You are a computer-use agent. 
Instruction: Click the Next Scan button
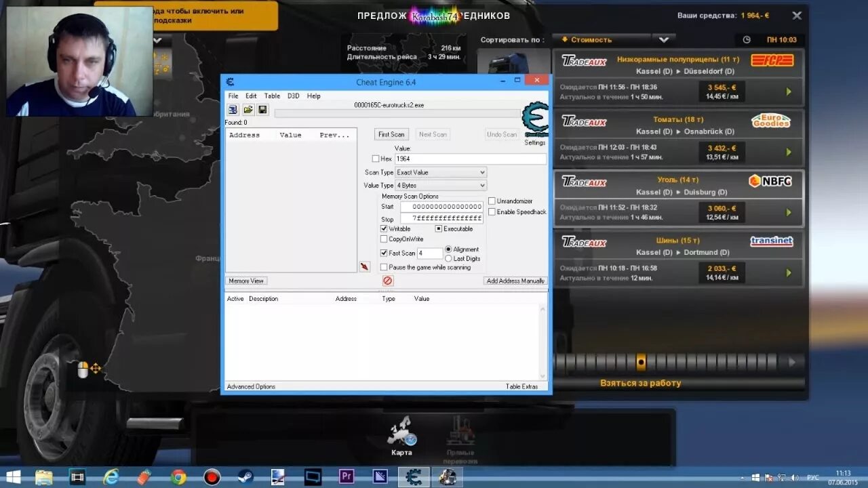[x=433, y=134]
